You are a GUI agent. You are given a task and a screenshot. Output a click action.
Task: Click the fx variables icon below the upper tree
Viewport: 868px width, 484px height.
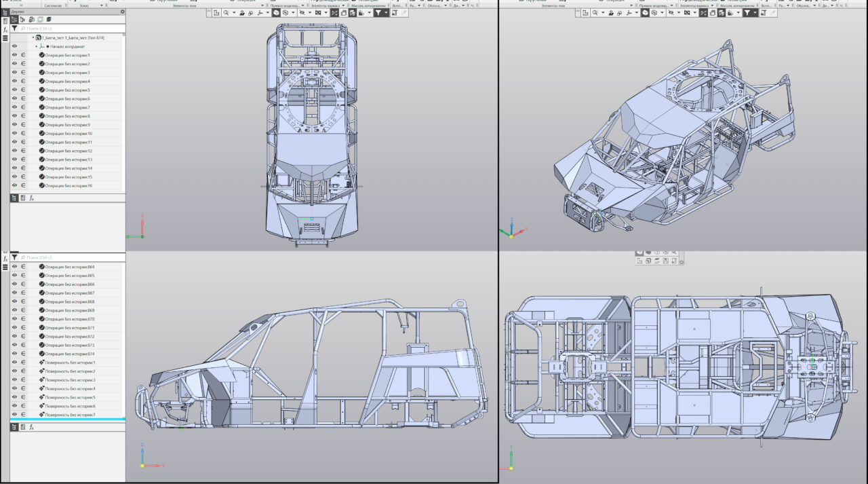point(31,198)
